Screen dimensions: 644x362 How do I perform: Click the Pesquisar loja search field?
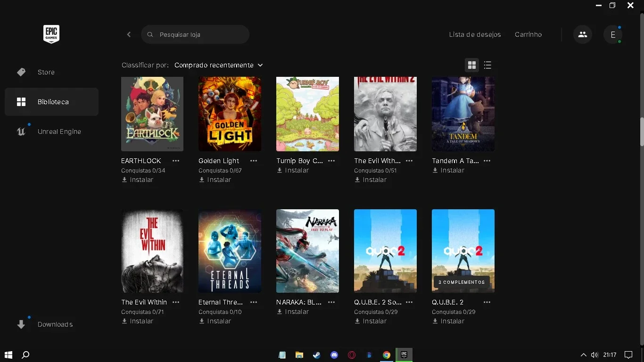pyautogui.click(x=195, y=34)
